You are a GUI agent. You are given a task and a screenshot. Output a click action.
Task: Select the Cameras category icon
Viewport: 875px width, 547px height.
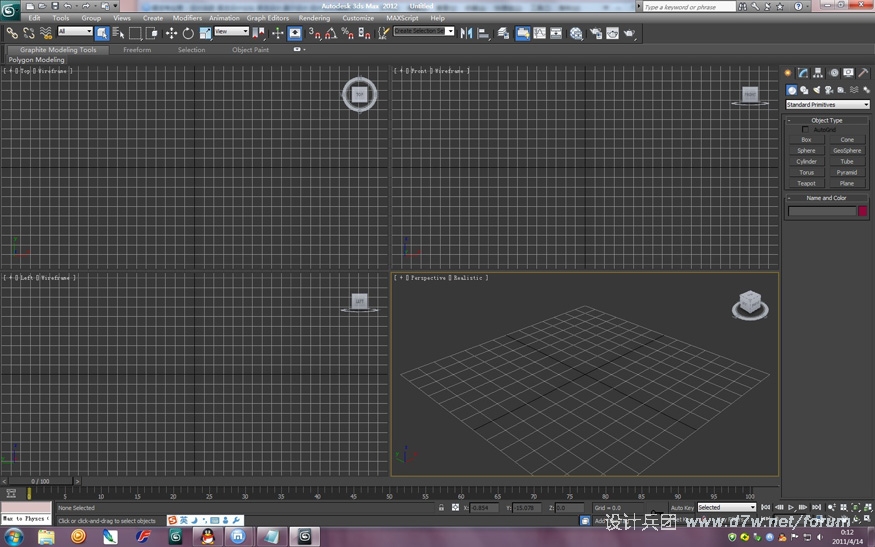click(x=829, y=90)
